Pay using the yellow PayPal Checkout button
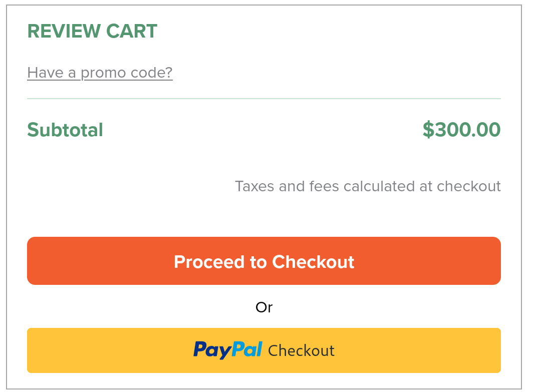This screenshot has height=392, width=540. point(264,350)
